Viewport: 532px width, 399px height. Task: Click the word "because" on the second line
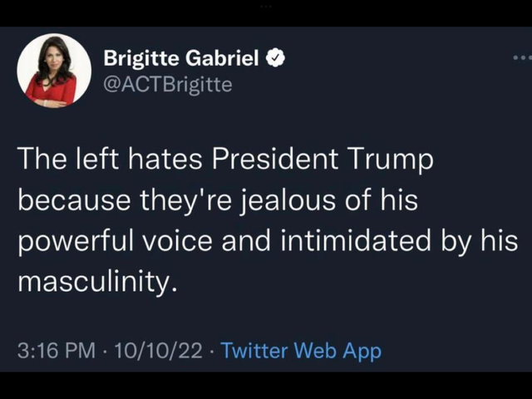coord(74,199)
